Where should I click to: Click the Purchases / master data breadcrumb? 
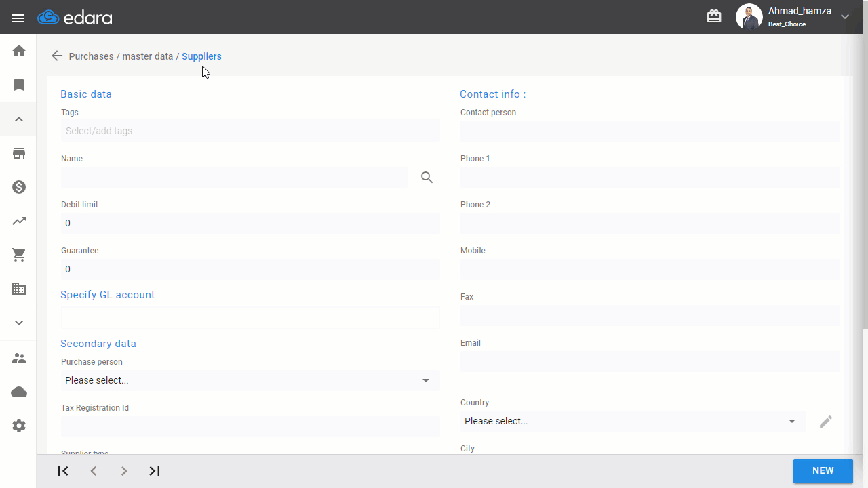pyautogui.click(x=121, y=56)
